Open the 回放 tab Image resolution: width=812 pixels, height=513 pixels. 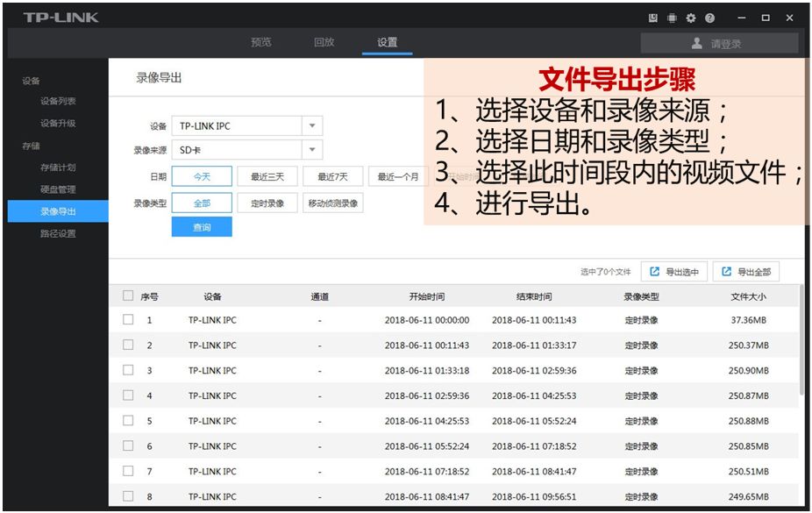pyautogui.click(x=324, y=42)
